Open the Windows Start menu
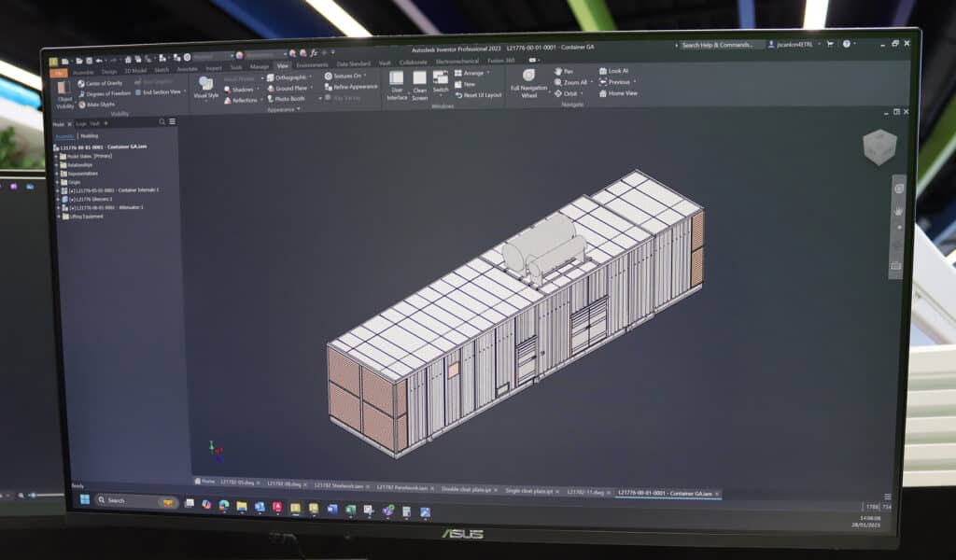This screenshot has height=560, width=956. 85,499
